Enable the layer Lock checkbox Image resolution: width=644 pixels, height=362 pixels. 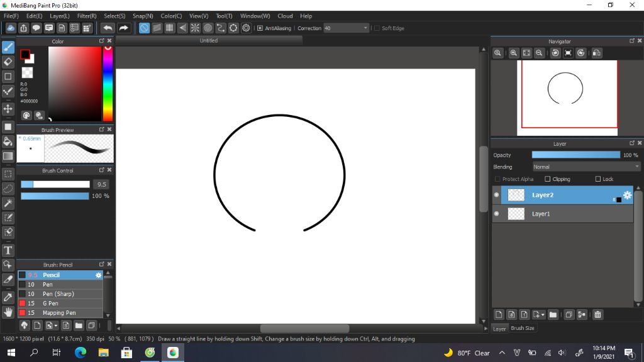598,179
